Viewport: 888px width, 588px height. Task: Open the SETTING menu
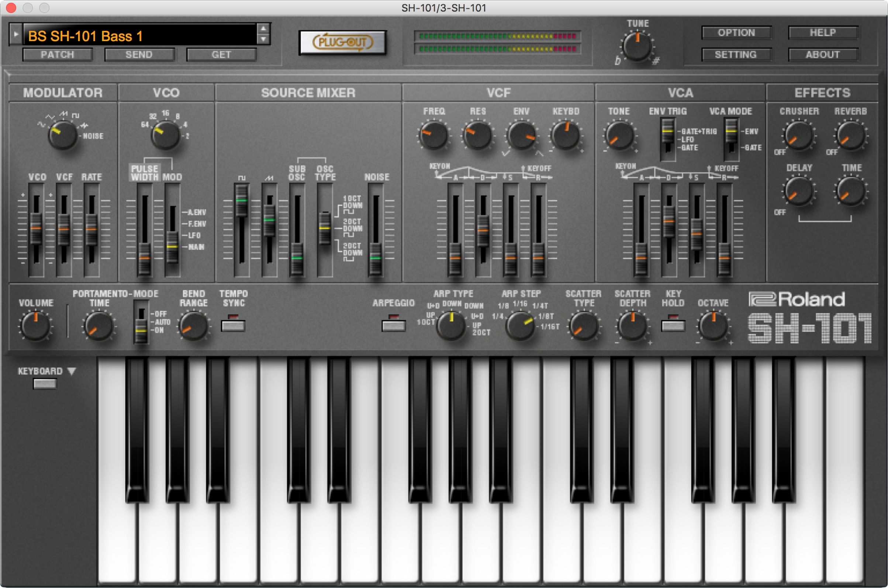tap(736, 55)
